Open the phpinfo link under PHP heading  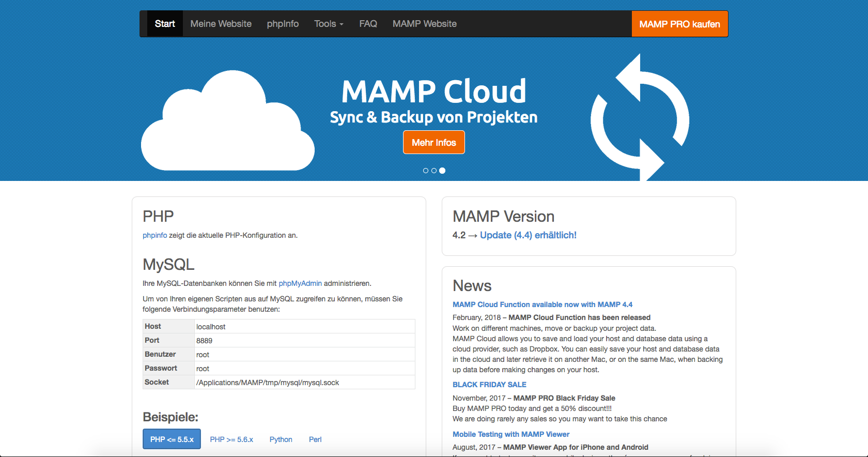[154, 235]
